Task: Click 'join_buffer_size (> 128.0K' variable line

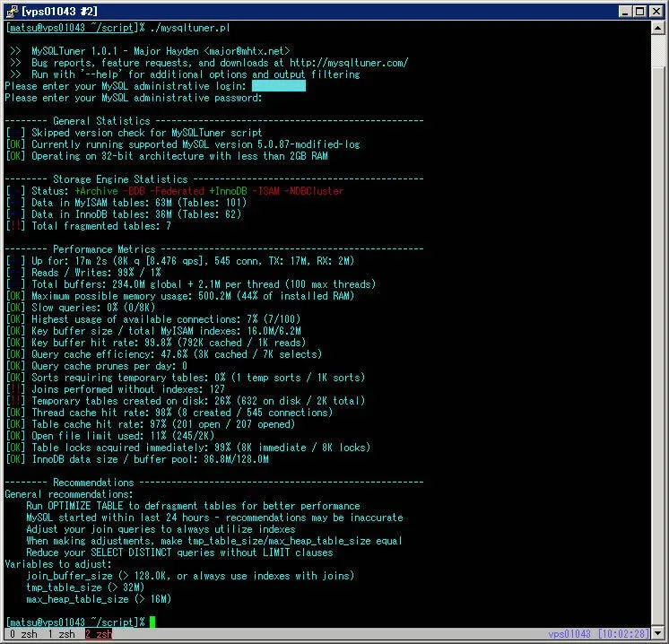Action: [x=190, y=576]
